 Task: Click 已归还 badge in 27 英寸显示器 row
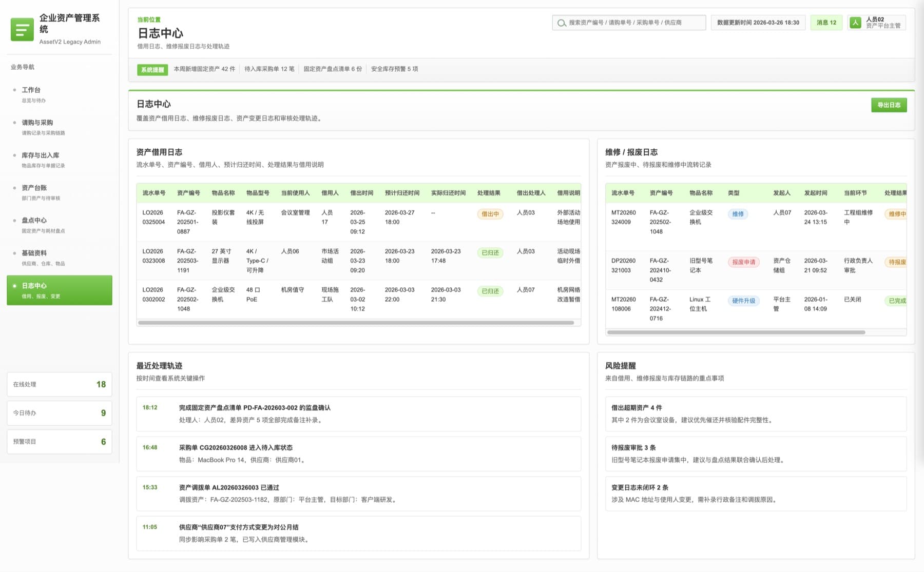click(x=490, y=252)
